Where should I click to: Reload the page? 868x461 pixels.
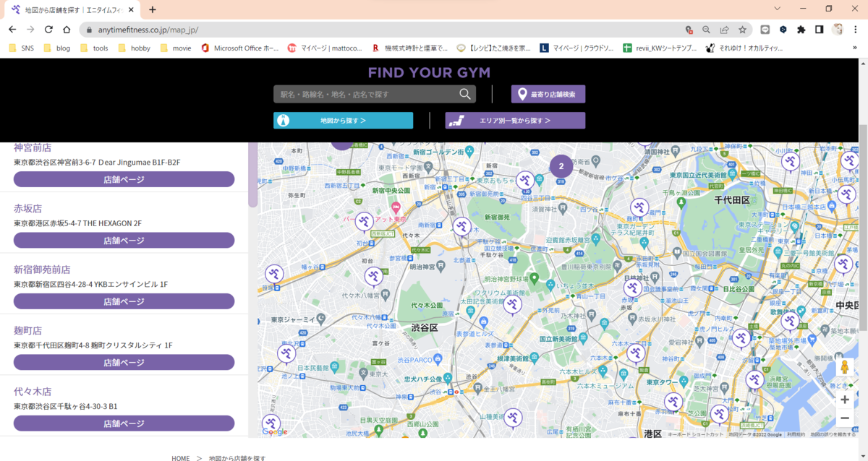click(x=48, y=30)
